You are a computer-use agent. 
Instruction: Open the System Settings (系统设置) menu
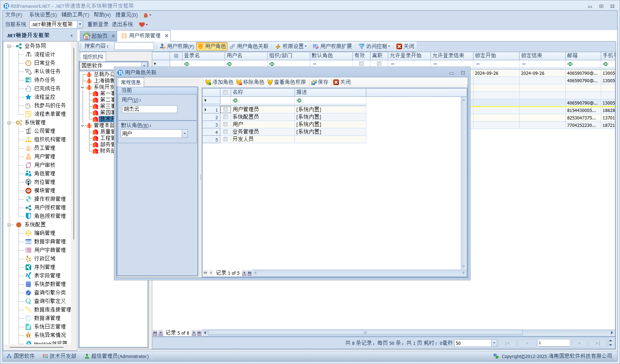click(43, 15)
